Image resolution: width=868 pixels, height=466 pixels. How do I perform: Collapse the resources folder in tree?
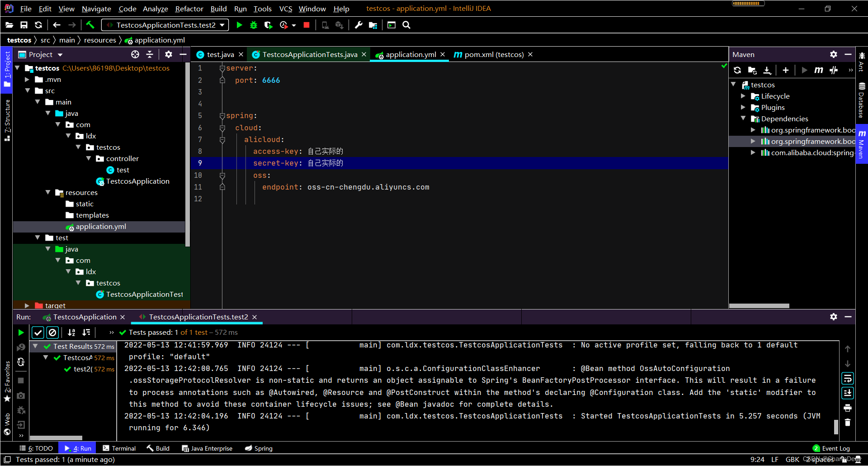(x=48, y=192)
